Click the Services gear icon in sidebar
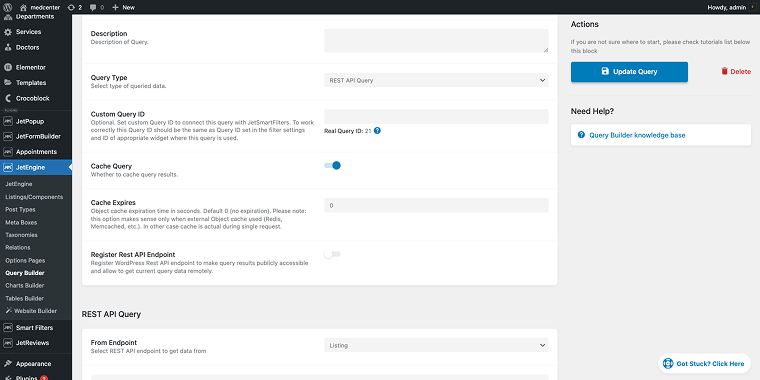The height and width of the screenshot is (380, 760). coord(8,32)
